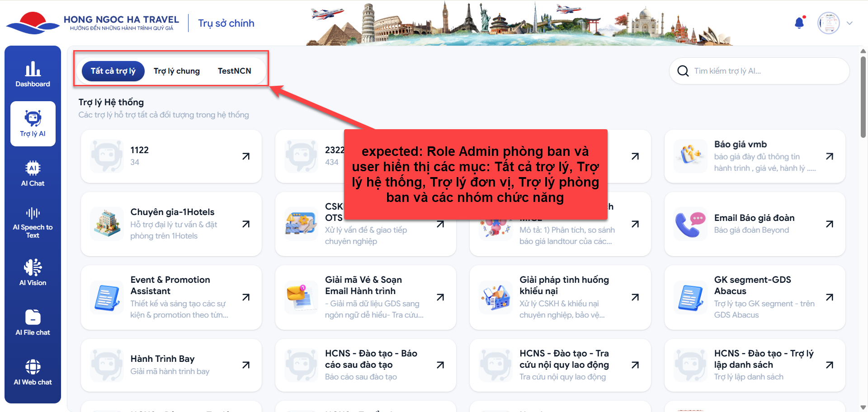Click the notification bell icon
This screenshot has height=412, width=868.
pos(799,23)
